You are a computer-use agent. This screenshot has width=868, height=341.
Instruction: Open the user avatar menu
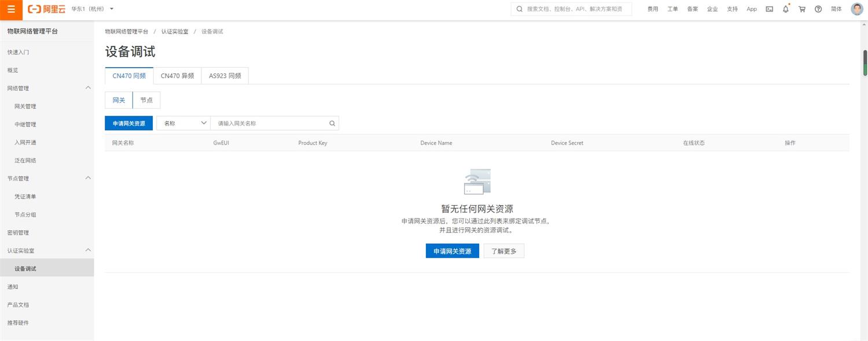(x=856, y=9)
